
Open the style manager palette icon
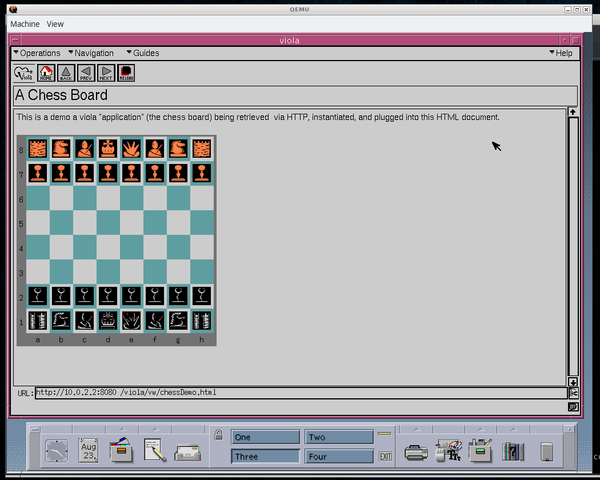click(448, 451)
